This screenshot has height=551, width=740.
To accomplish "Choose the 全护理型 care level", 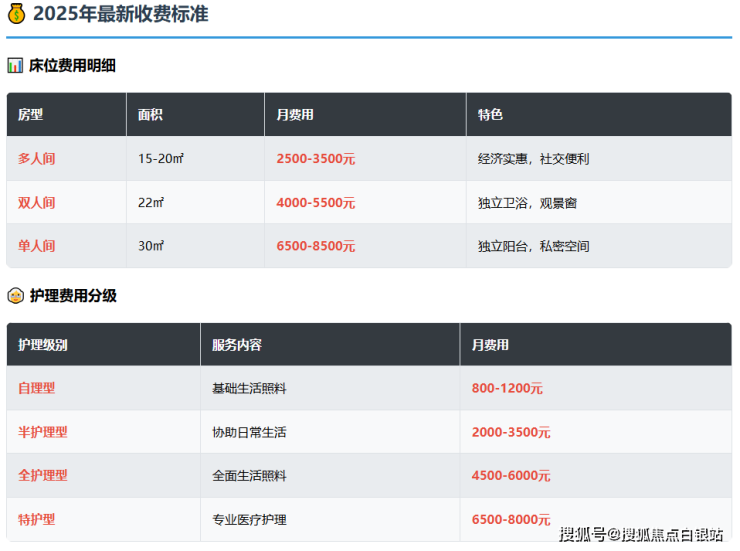I will pyautogui.click(x=43, y=476).
